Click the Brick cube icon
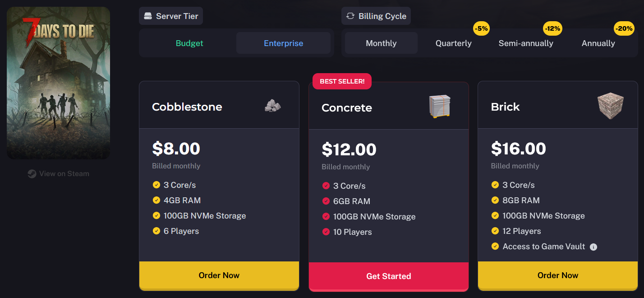644x298 pixels. (611, 107)
